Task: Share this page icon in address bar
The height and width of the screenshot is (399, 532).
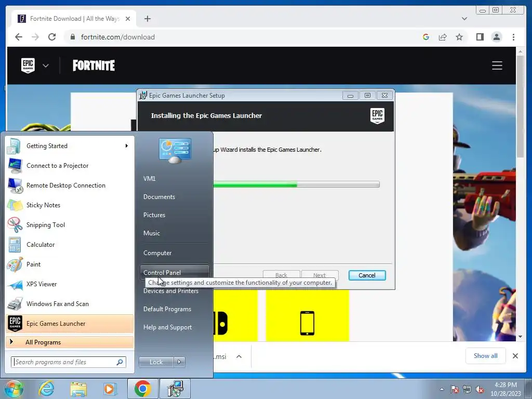Action: pyautogui.click(x=443, y=37)
